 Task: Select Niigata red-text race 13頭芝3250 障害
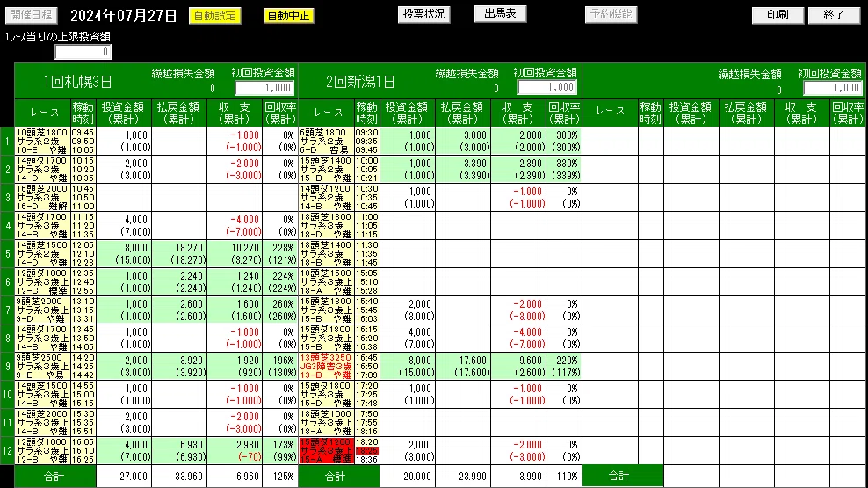coord(326,366)
